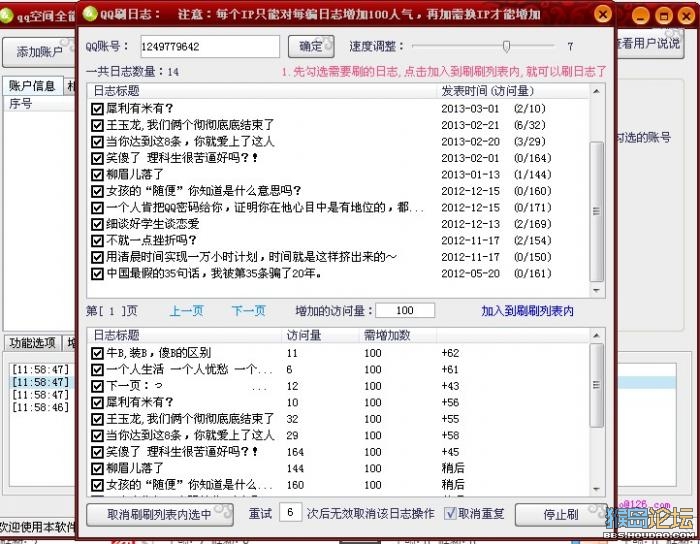Toggle checkbox for 当你达到这8条 in top list
The image size is (700, 544).
point(97,142)
